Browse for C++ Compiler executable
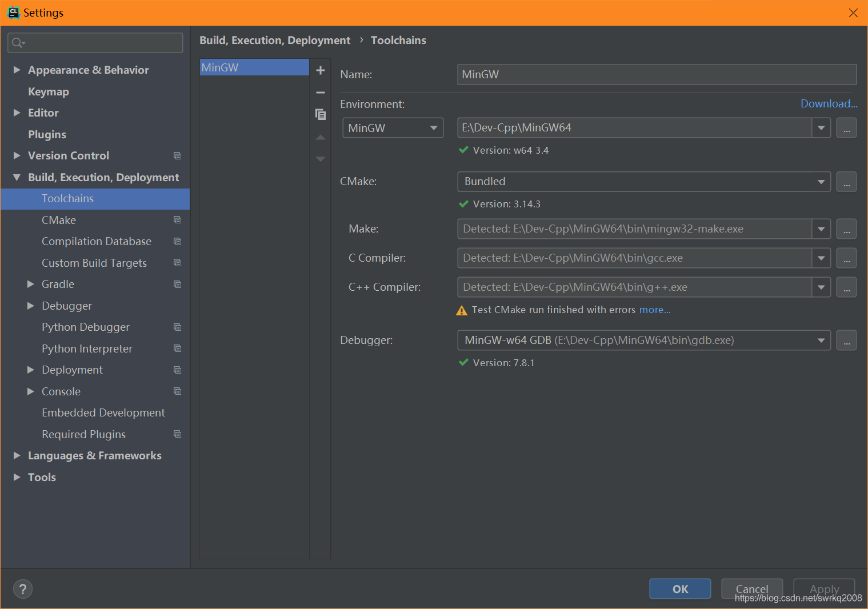868x609 pixels. [x=846, y=287]
